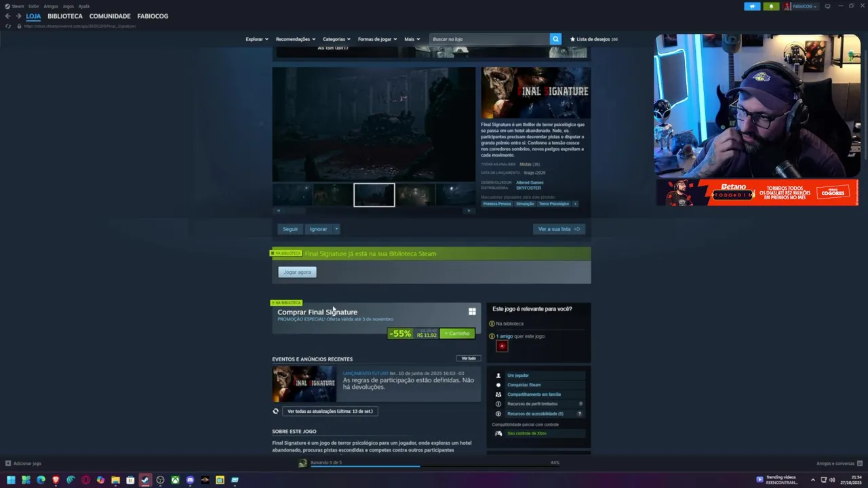Image resolution: width=868 pixels, height=488 pixels.
Task: Switch to the FABIOCOG profile tab
Action: tap(153, 16)
